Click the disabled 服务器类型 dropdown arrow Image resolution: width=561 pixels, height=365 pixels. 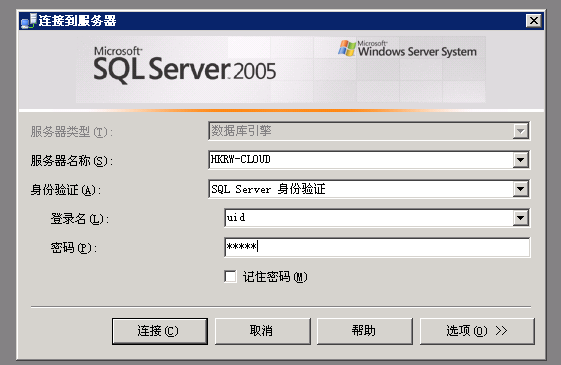pyautogui.click(x=521, y=131)
